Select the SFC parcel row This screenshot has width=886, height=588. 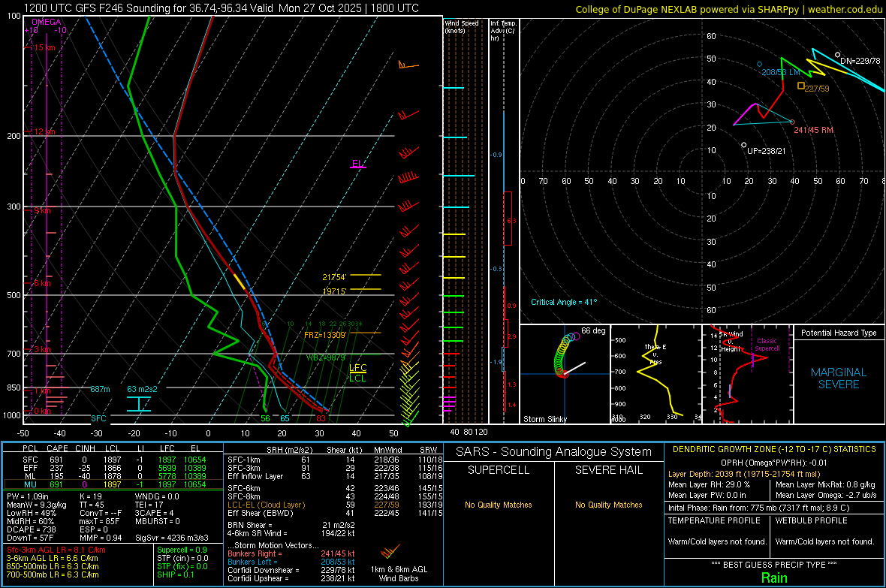click(113, 460)
